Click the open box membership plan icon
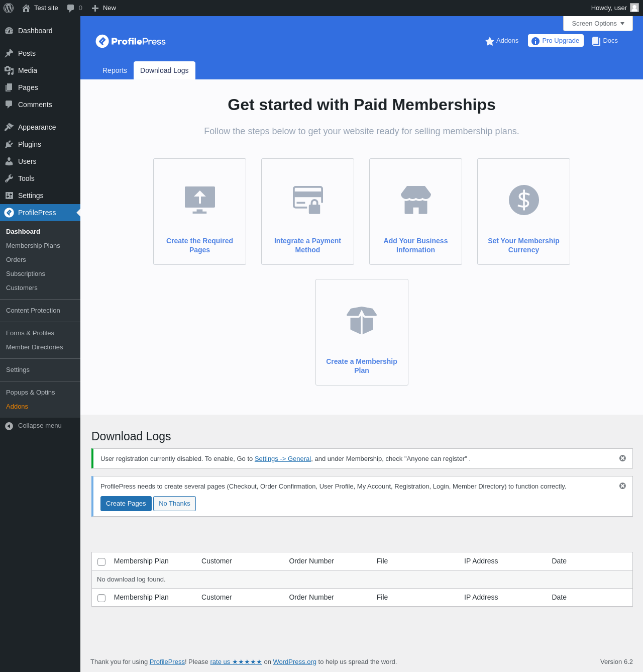643x672 pixels. (x=362, y=320)
